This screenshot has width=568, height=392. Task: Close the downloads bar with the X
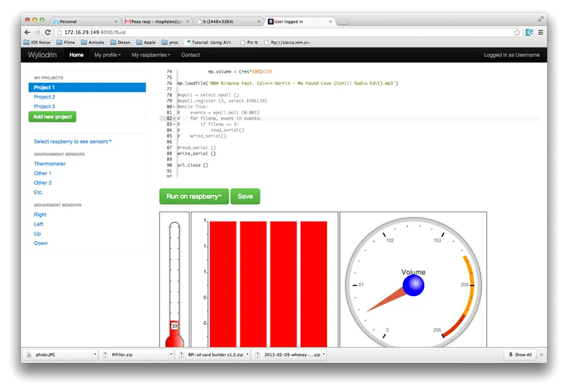coord(541,355)
